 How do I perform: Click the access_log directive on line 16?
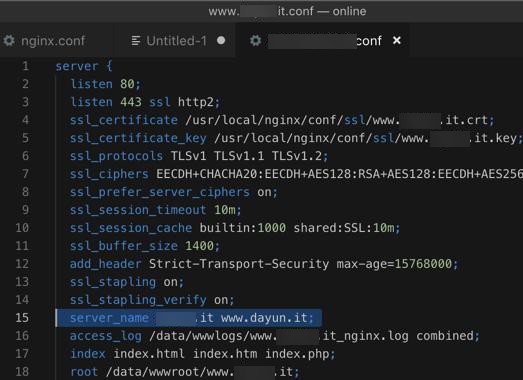pyautogui.click(x=105, y=336)
